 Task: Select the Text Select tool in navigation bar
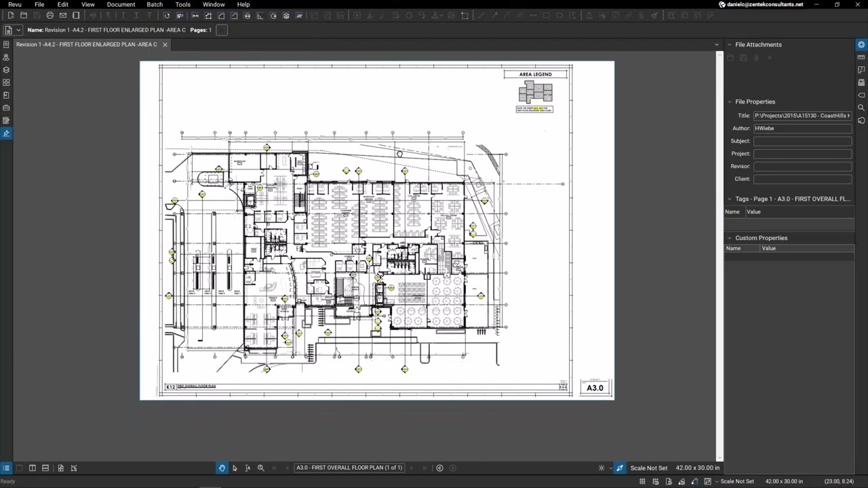point(248,468)
